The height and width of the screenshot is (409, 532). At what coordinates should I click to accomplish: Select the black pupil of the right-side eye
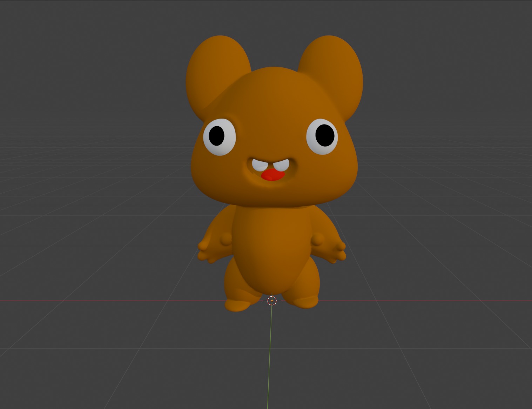pyautogui.click(x=324, y=135)
